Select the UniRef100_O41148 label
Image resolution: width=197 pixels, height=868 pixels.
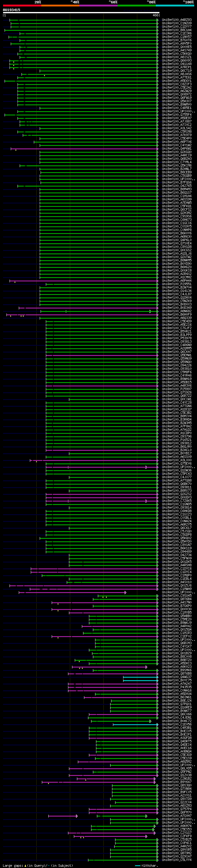[x=176, y=64]
